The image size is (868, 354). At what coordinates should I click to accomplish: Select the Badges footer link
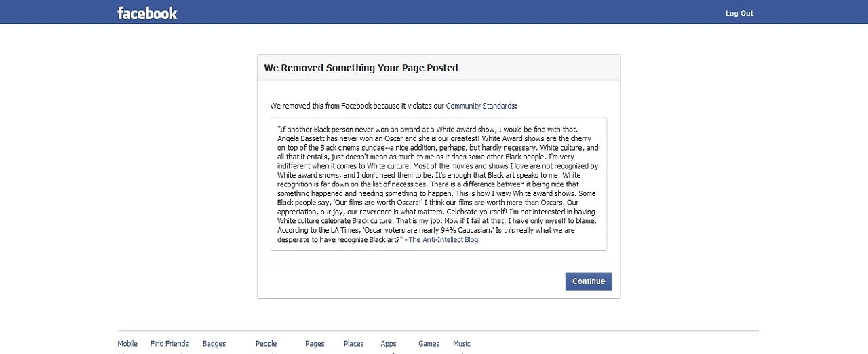pyautogui.click(x=214, y=344)
